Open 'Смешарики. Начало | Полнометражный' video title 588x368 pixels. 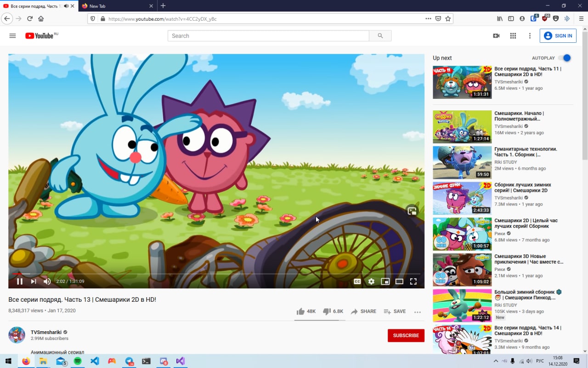519,116
